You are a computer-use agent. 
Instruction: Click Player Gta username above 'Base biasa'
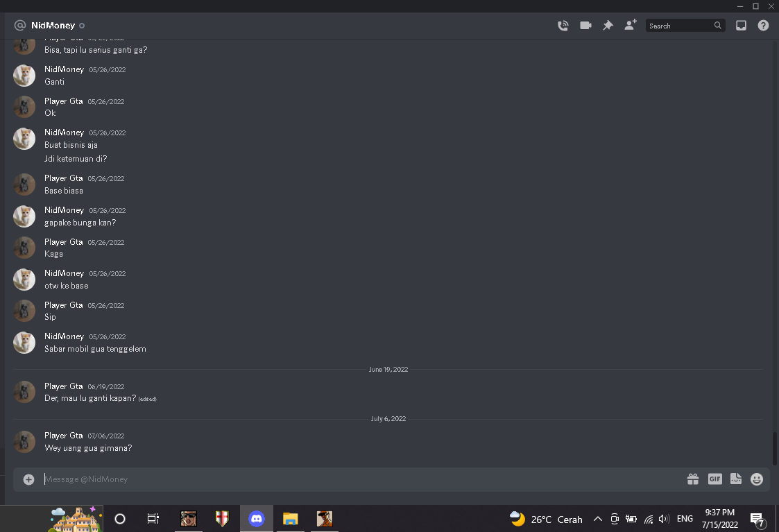(x=64, y=178)
